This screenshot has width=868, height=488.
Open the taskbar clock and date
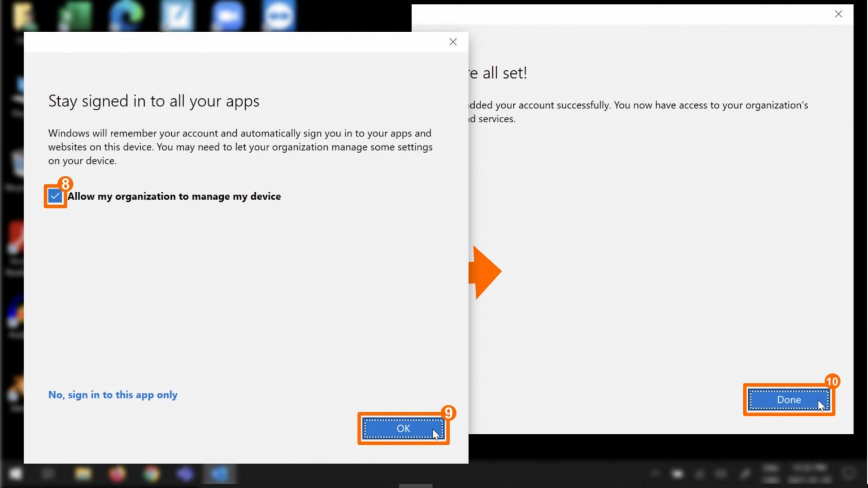(798, 474)
